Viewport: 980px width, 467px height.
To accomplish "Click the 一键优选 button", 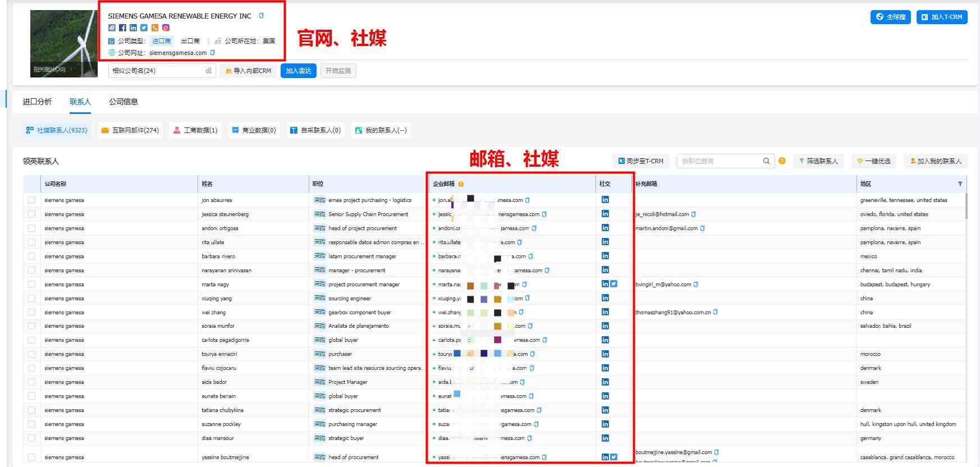I will pyautogui.click(x=873, y=161).
